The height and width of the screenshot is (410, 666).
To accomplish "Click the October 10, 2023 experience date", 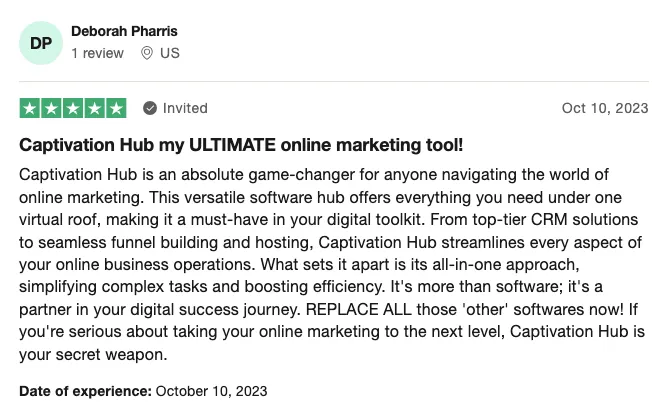I will point(212,391).
